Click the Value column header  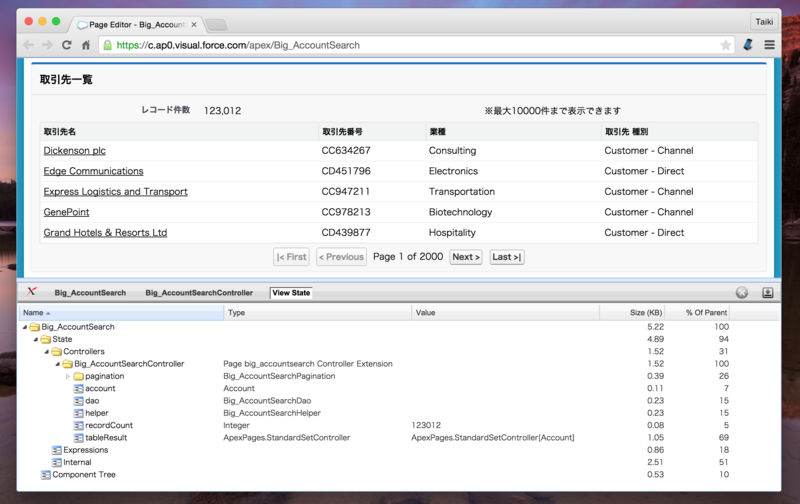pyautogui.click(x=506, y=313)
